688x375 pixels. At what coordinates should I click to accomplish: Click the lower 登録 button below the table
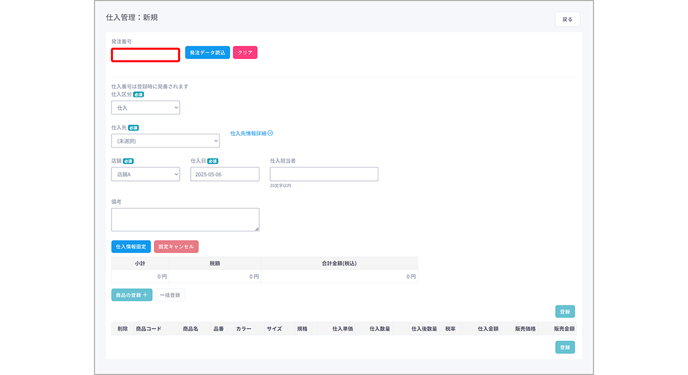point(565,347)
